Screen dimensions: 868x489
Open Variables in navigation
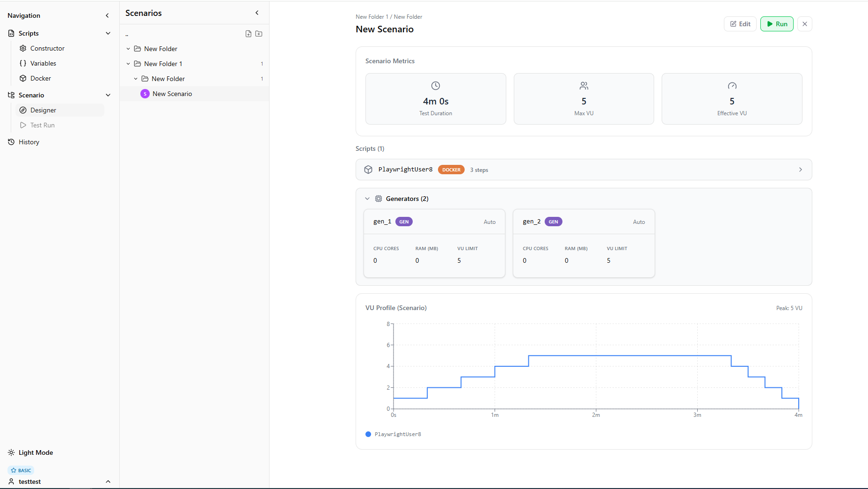pos(60,63)
